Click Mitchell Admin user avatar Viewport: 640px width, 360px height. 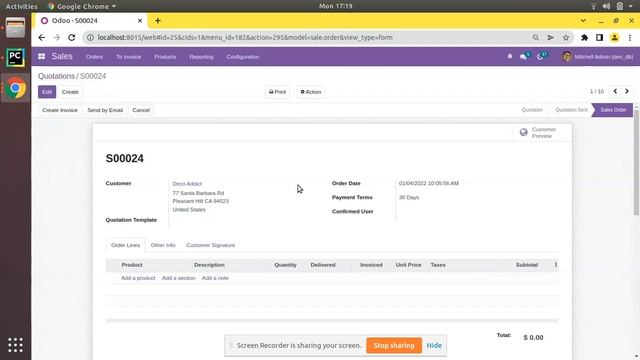[x=567, y=56]
